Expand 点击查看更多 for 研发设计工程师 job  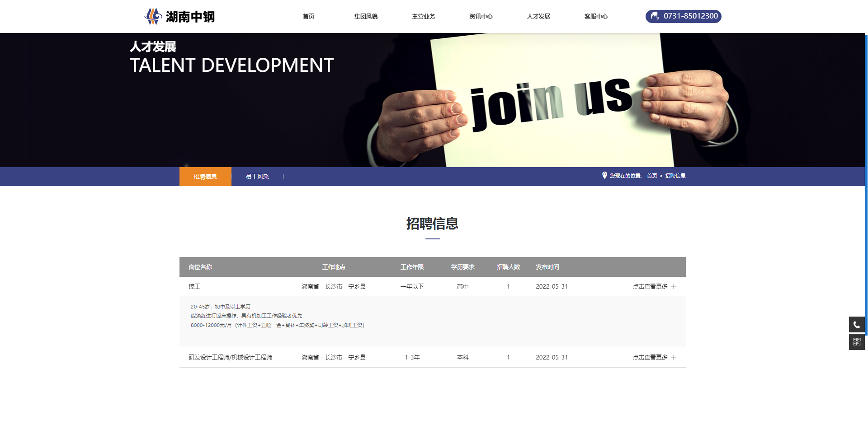650,357
